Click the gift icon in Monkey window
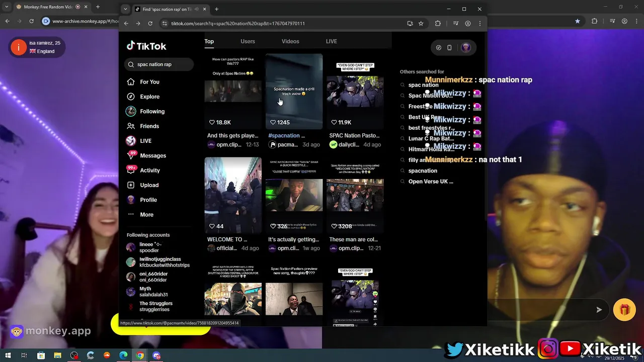 [x=624, y=310]
